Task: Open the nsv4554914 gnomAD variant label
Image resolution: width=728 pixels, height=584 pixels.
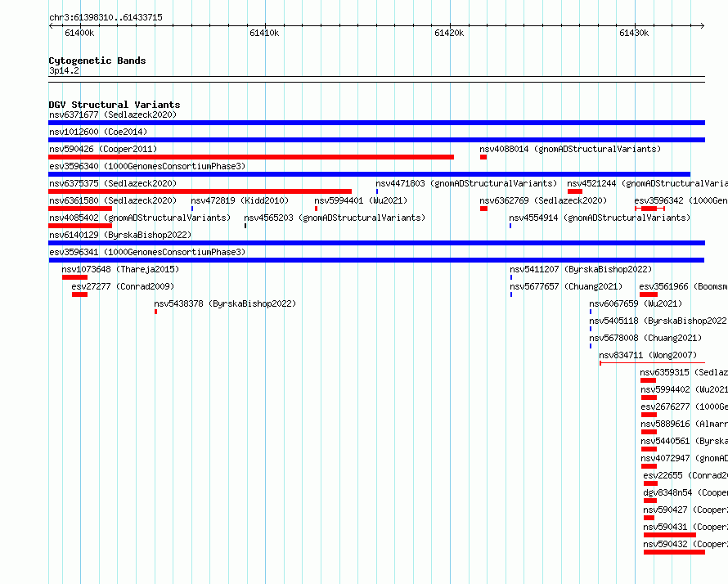Action: click(x=600, y=218)
